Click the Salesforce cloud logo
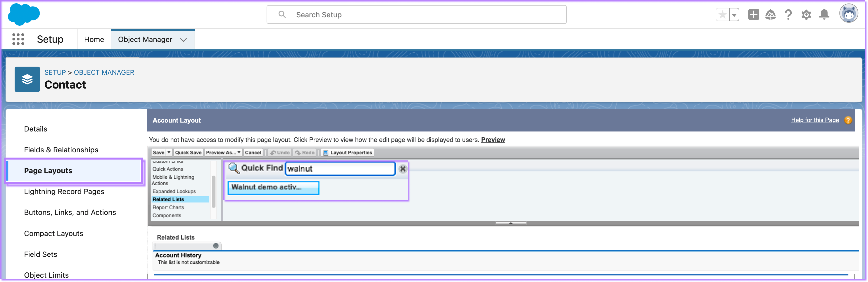 point(24,15)
